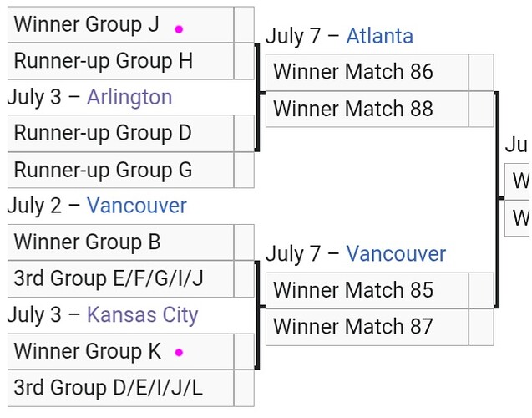Select the Winner Match 85 cell
The image size is (532, 418).
(367, 290)
